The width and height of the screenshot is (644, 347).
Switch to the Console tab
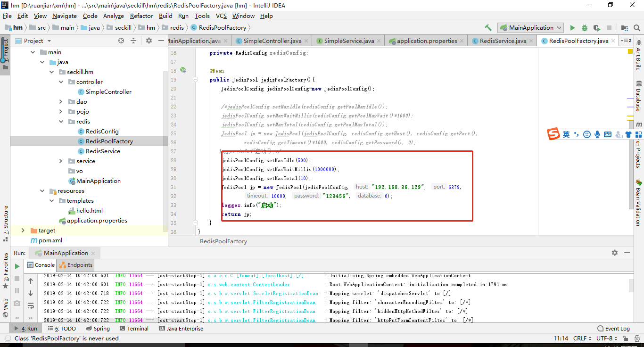(x=41, y=265)
